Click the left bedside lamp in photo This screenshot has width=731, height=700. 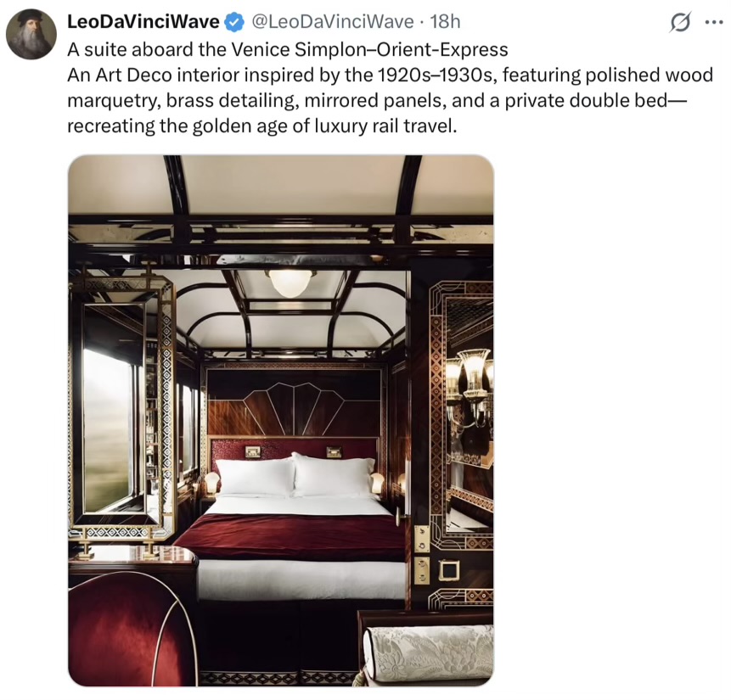click(211, 483)
